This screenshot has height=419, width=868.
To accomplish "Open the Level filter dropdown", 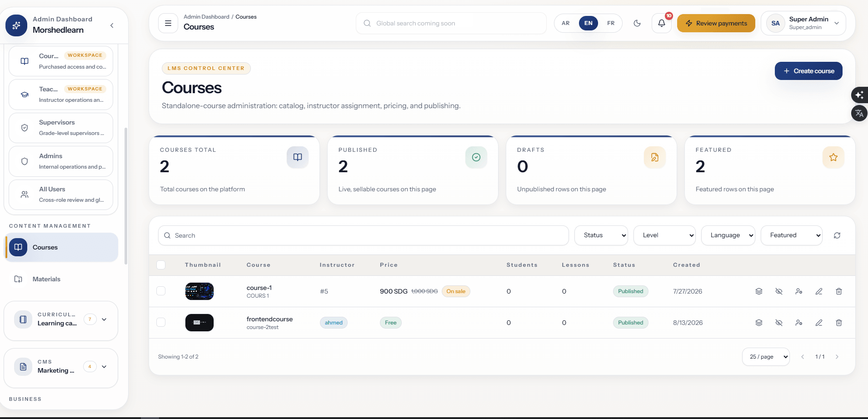I will click(x=664, y=235).
